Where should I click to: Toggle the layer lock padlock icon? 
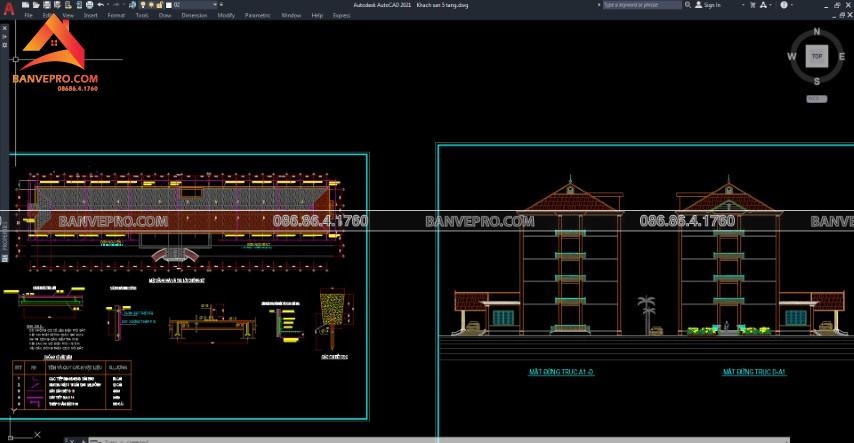point(160,5)
